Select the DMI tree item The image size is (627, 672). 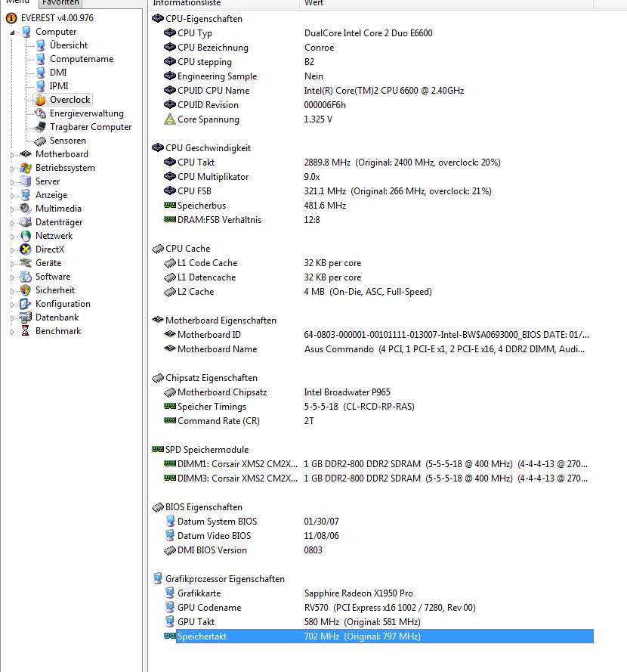(x=58, y=73)
